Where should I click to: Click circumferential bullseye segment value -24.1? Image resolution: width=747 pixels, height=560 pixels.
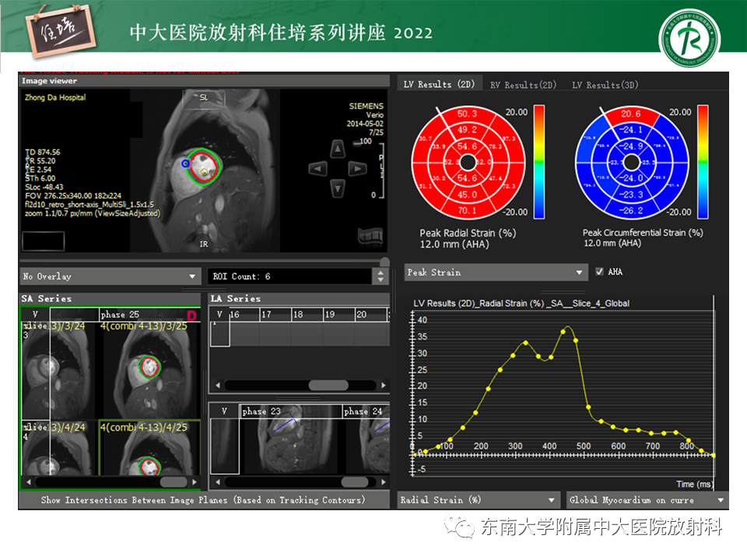pyautogui.click(x=630, y=130)
